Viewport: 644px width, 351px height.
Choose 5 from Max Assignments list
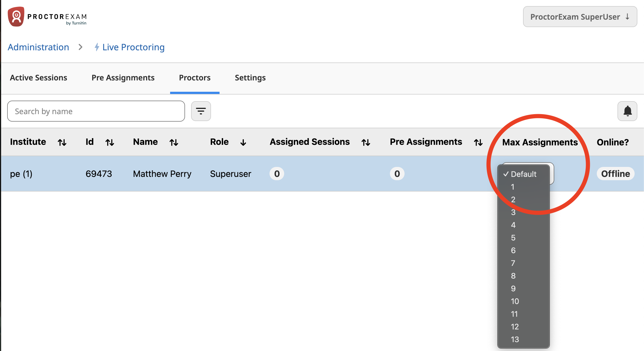coord(523,238)
